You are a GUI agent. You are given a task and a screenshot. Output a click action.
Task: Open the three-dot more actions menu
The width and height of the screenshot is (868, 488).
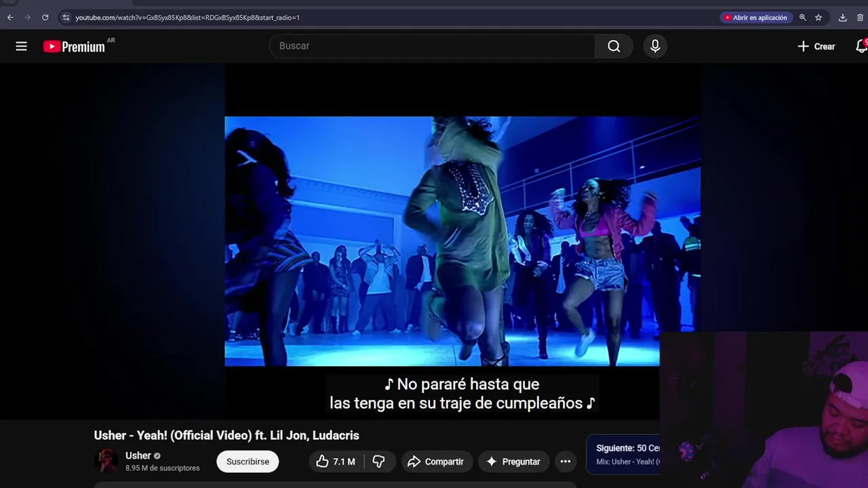pyautogui.click(x=566, y=462)
